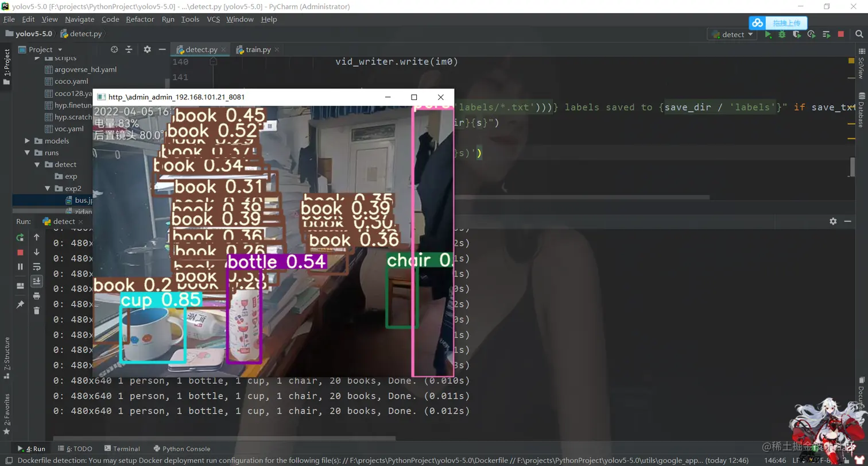Select coco.yaml in project tree
Image resolution: width=868 pixels, height=466 pixels.
click(67, 82)
